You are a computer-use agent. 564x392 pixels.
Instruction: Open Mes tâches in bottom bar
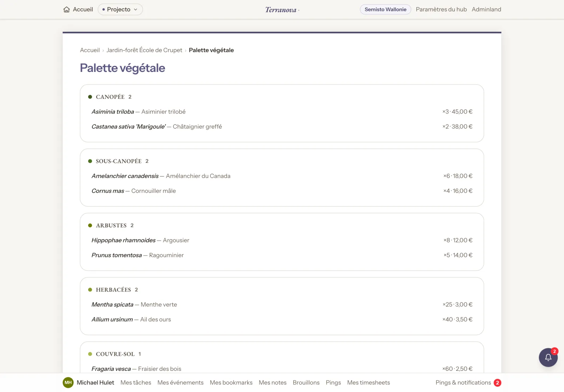pyautogui.click(x=136, y=382)
